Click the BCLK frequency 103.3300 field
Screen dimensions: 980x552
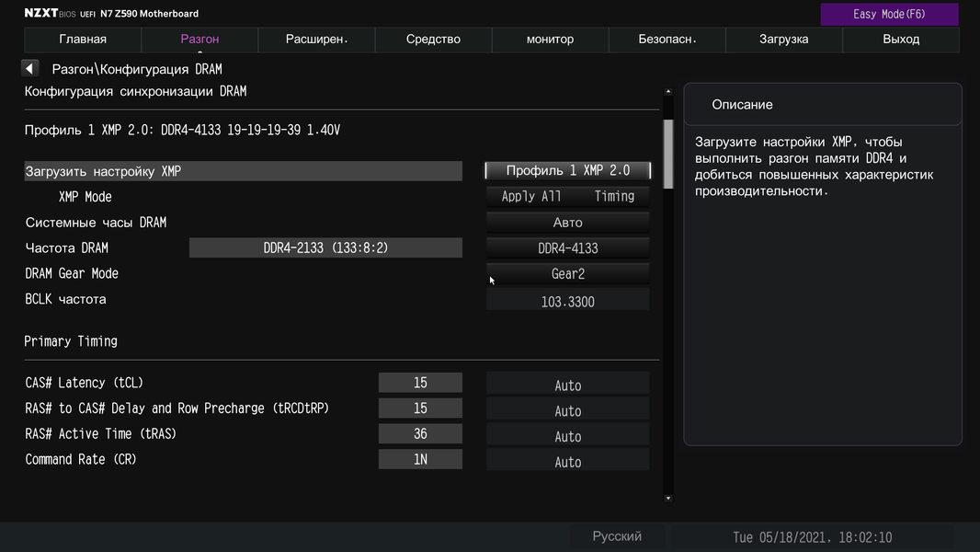[567, 302]
